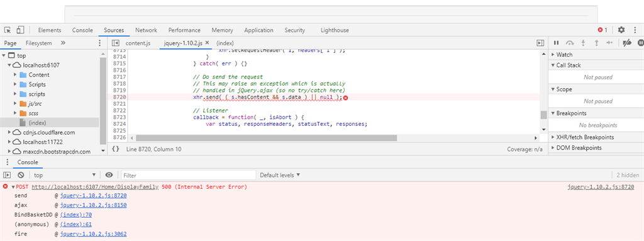Viewport: 644px width, 241px height.
Task: Click the clear console icon
Action: pos(21,175)
